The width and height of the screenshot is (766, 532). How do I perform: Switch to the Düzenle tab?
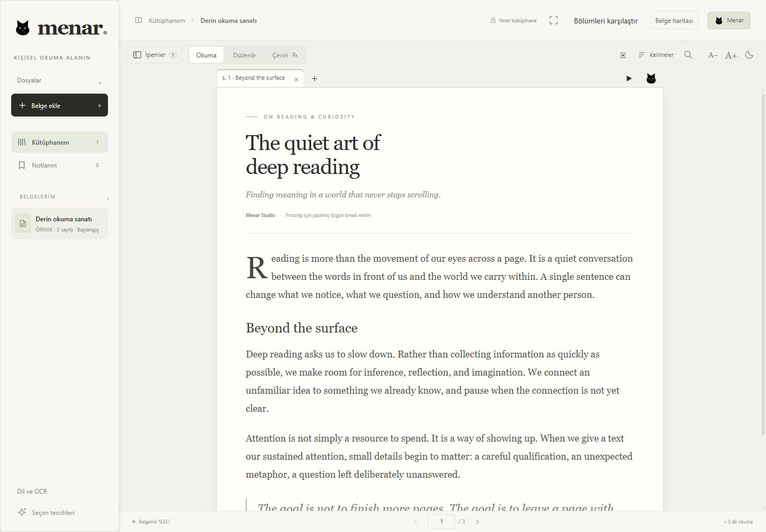coord(244,55)
